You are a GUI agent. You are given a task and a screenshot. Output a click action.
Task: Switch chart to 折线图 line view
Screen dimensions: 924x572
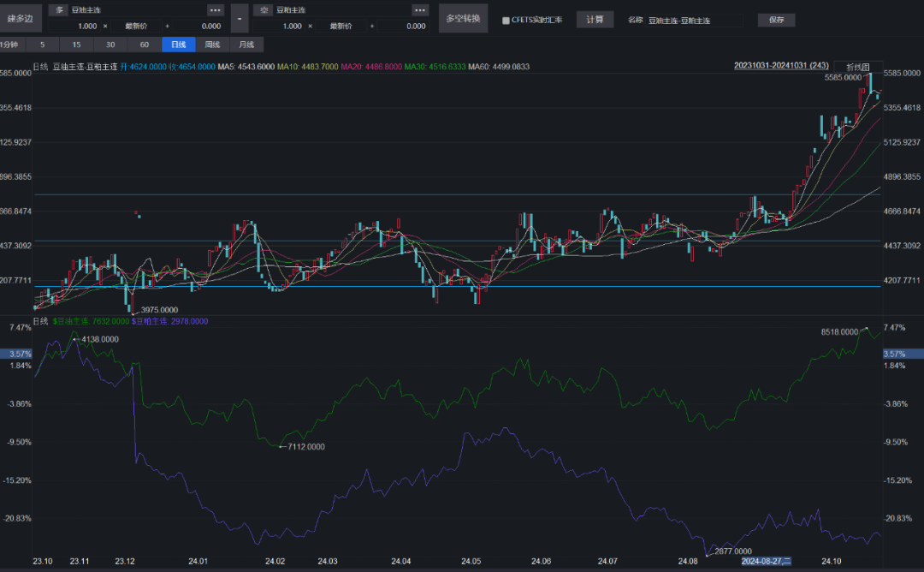[857, 67]
